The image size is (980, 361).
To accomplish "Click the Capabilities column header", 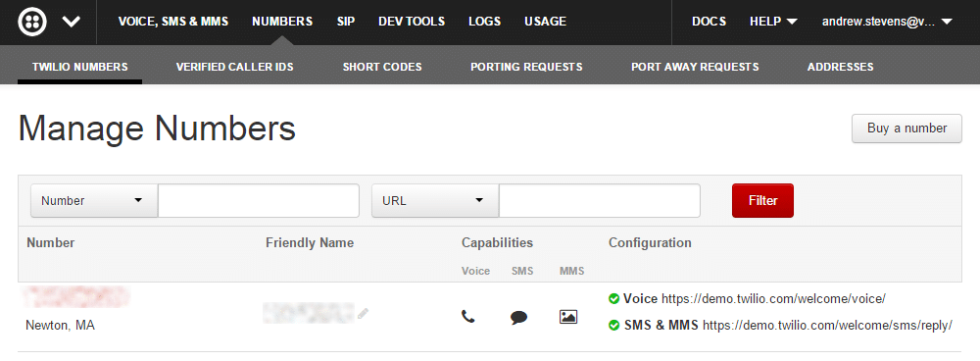I will (x=497, y=242).
